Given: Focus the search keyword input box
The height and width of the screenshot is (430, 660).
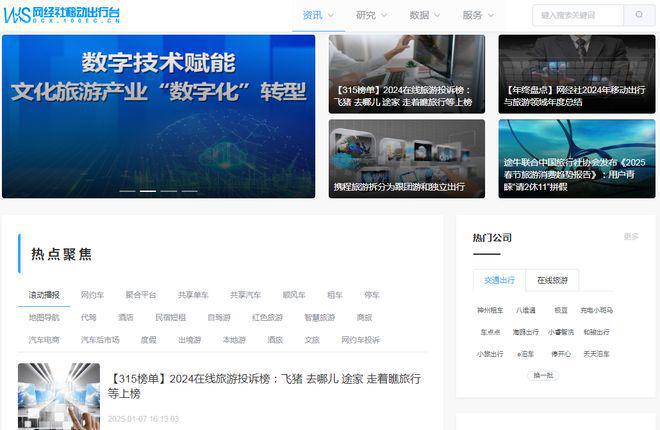Looking at the screenshot, I should [x=578, y=15].
